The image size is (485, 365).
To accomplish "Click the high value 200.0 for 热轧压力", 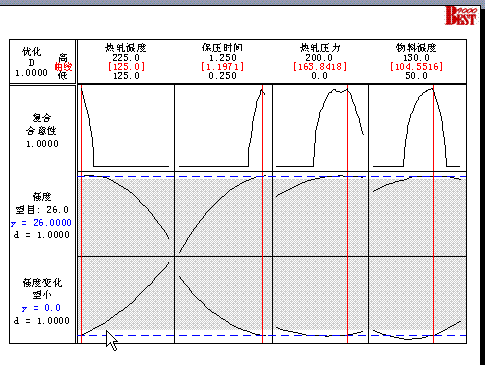I will coord(320,58).
